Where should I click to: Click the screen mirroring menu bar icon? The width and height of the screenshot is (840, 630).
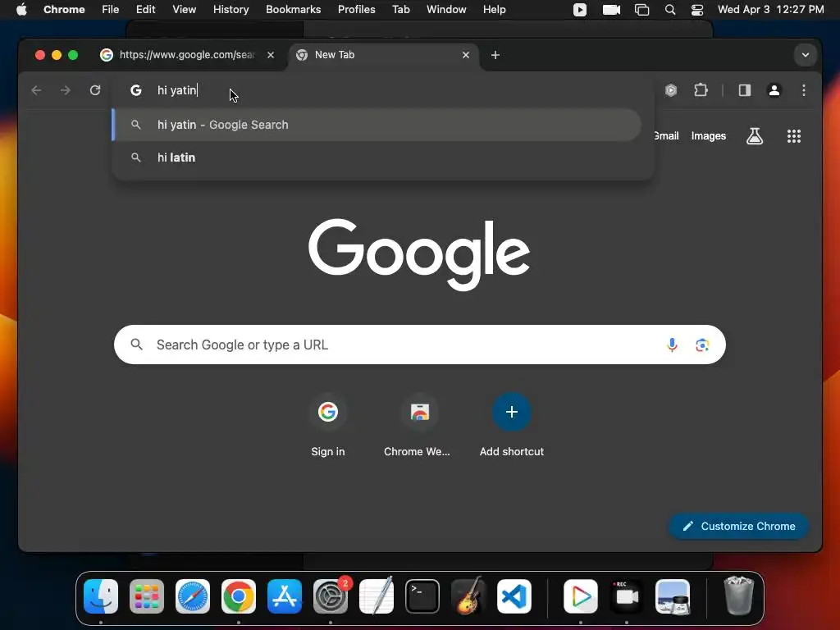(x=641, y=10)
